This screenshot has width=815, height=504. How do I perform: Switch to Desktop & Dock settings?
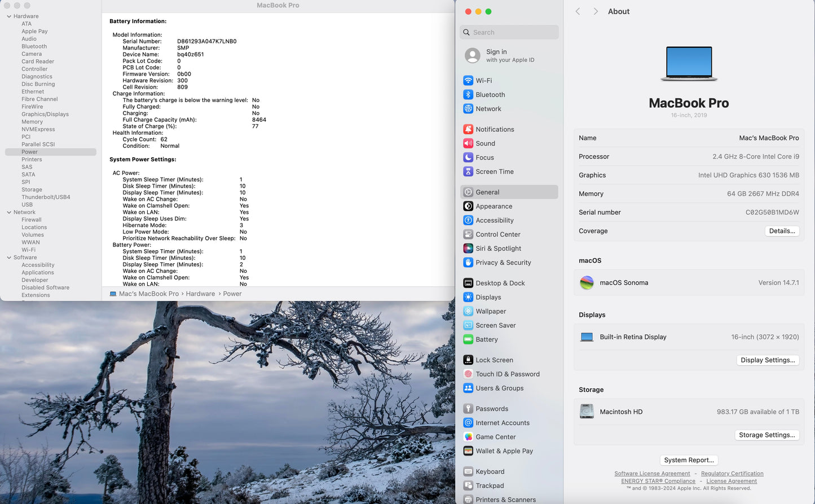click(500, 283)
